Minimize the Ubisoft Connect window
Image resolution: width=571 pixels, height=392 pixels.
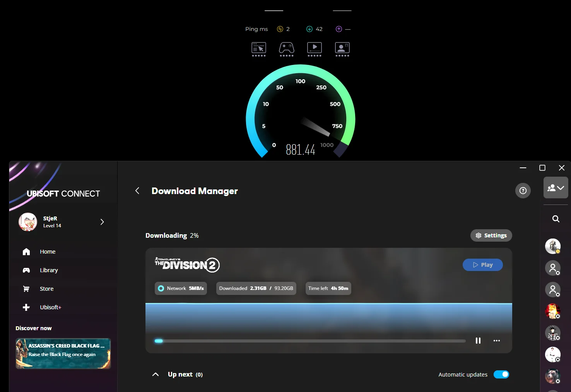point(523,168)
